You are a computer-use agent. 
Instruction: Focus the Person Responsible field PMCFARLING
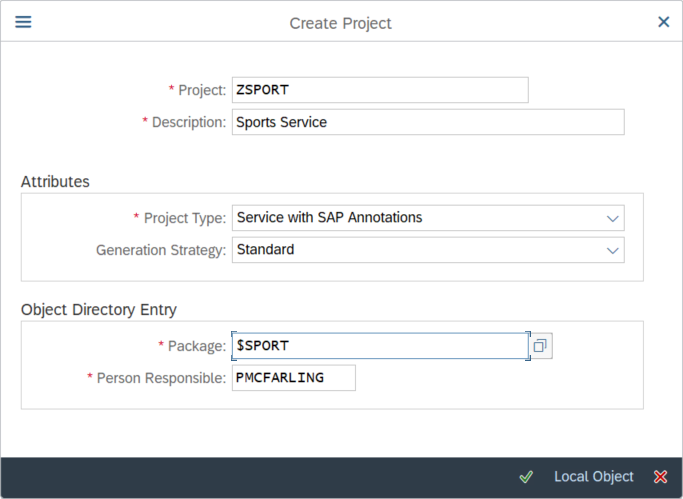pos(294,378)
